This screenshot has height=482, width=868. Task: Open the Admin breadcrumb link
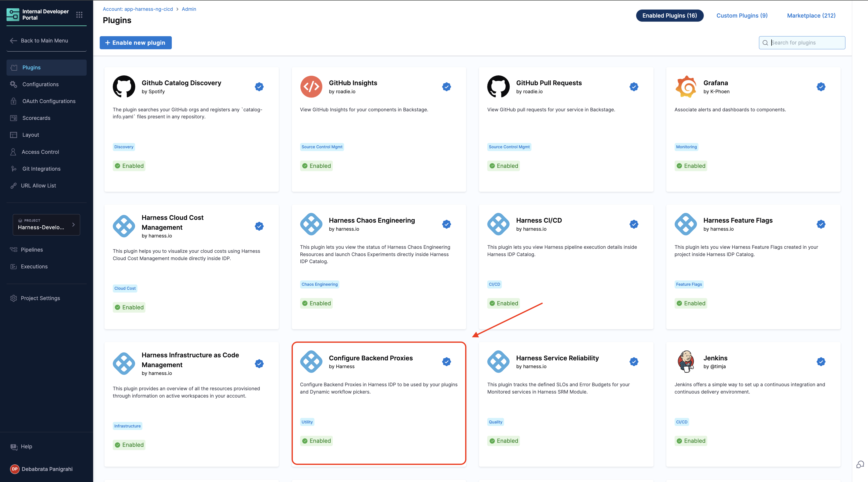click(189, 9)
